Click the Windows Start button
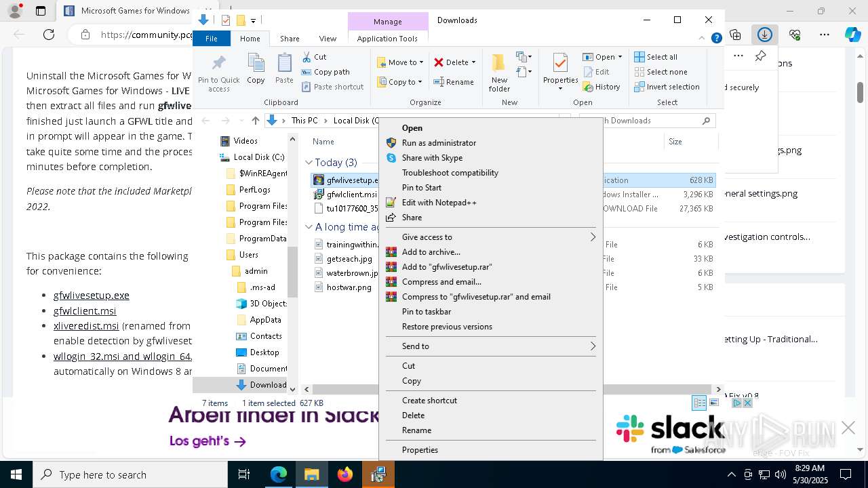868x488 pixels. (16, 474)
